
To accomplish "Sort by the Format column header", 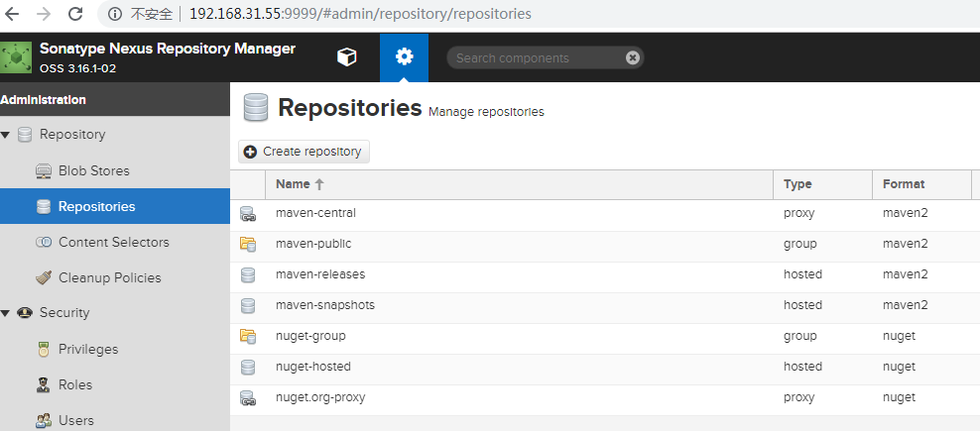I will (x=921, y=184).
